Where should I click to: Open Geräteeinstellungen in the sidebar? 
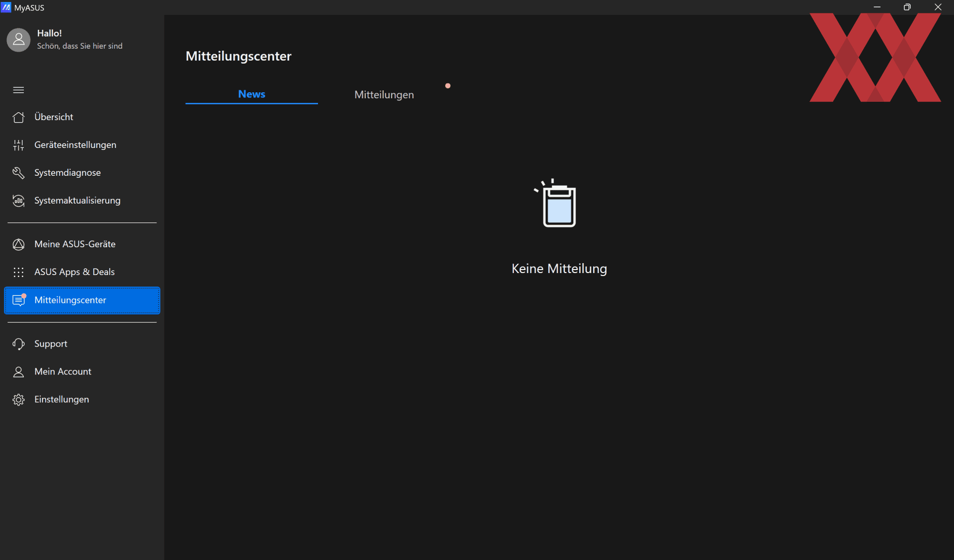[82, 145]
